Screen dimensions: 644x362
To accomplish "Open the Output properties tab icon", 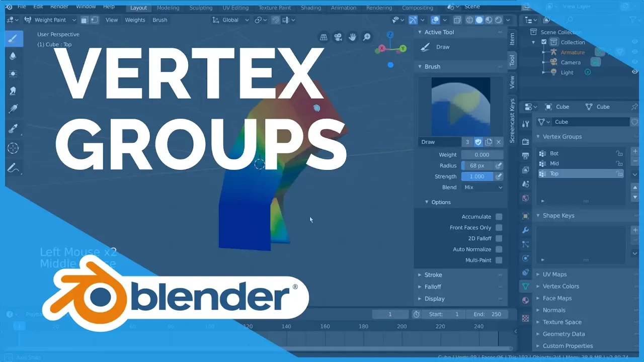I will click(x=525, y=156).
